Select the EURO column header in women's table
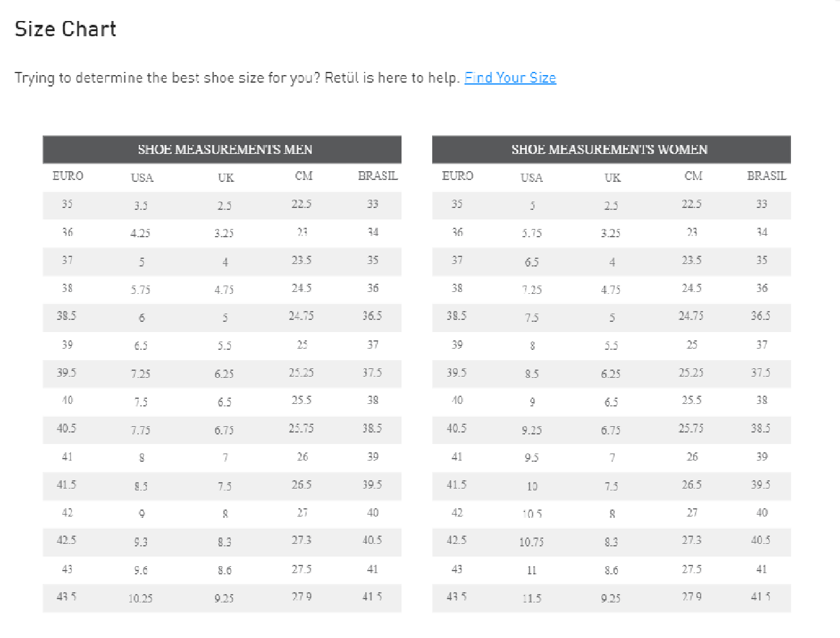 click(458, 176)
